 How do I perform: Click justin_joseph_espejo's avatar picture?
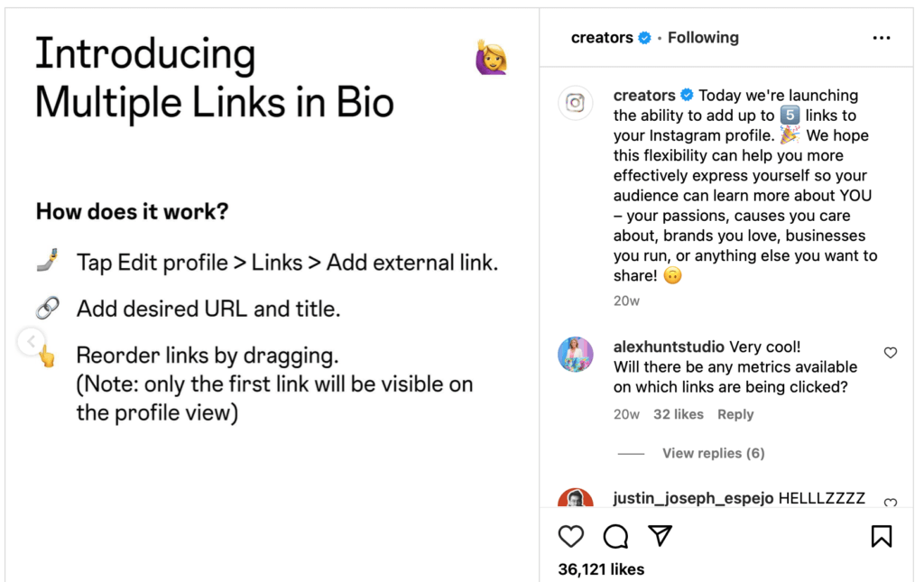tap(576, 499)
